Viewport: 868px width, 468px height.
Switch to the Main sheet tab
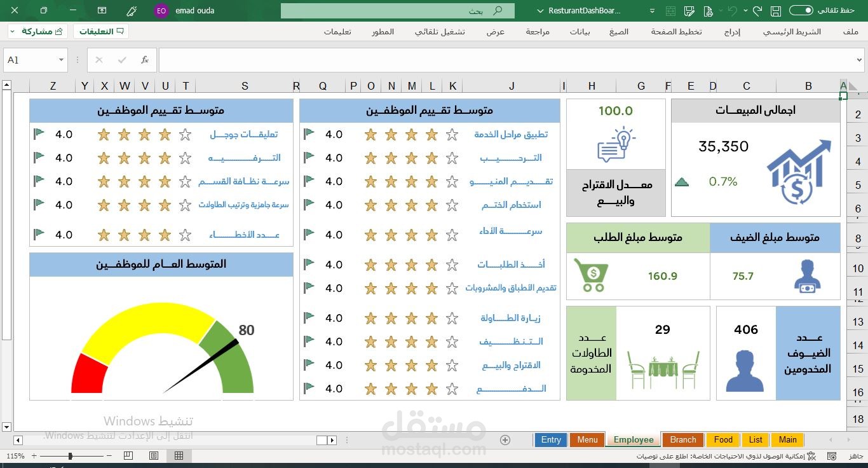tap(788, 440)
